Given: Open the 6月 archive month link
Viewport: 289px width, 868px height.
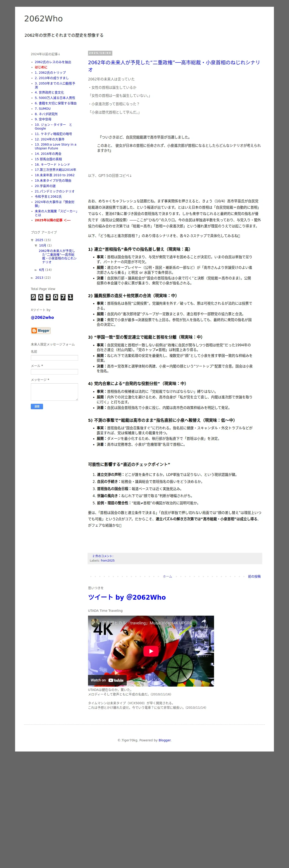Looking at the screenshot, I should [41, 270].
